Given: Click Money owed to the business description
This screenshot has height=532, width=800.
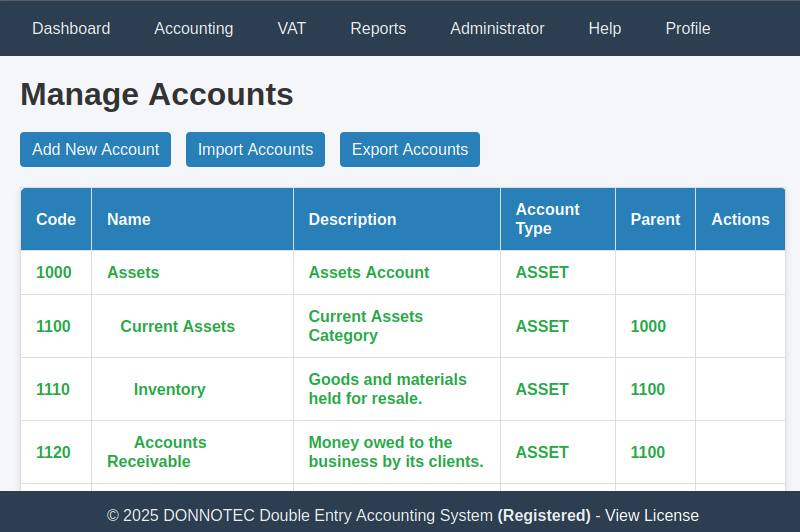Looking at the screenshot, I should [396, 452].
